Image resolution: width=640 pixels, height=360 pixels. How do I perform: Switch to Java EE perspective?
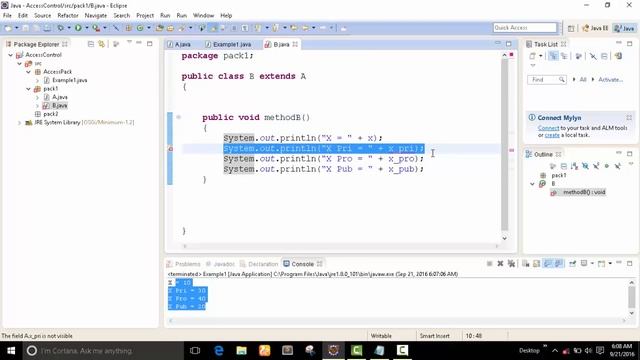(x=595, y=28)
